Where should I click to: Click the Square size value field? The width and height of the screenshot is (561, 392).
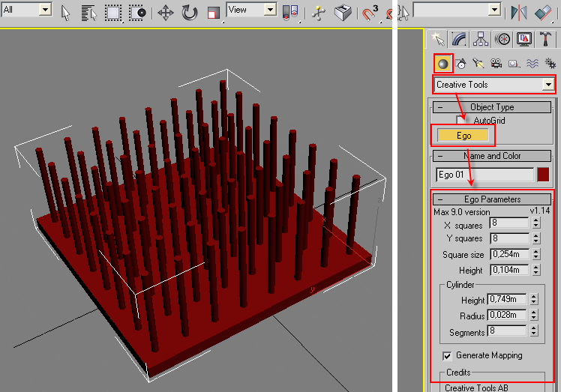click(508, 254)
